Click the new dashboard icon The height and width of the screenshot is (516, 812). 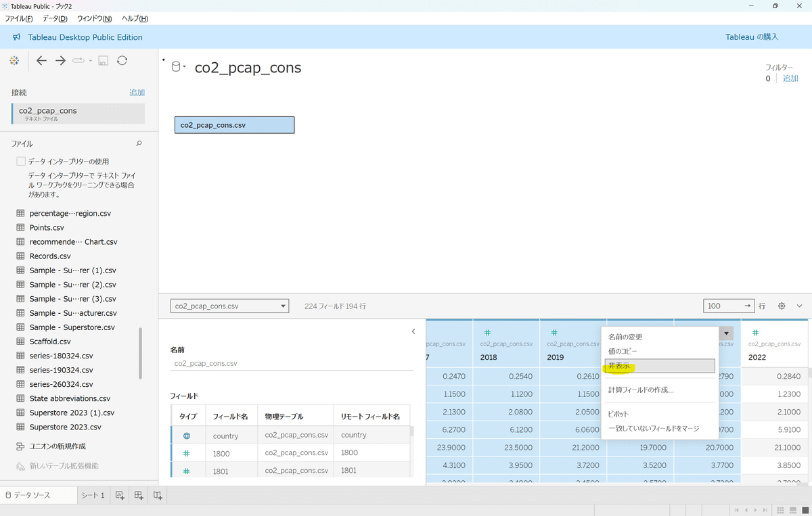click(139, 496)
